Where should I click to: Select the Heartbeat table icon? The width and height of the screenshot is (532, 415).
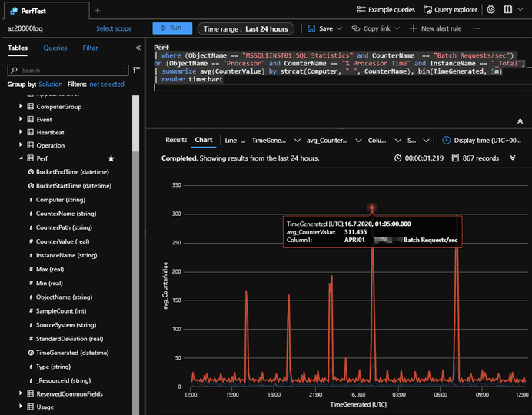pos(31,132)
